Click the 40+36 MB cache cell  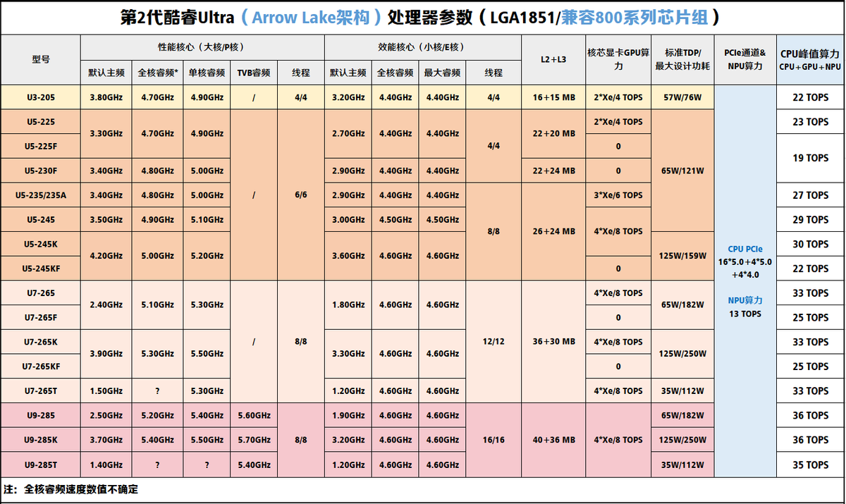coord(553,440)
